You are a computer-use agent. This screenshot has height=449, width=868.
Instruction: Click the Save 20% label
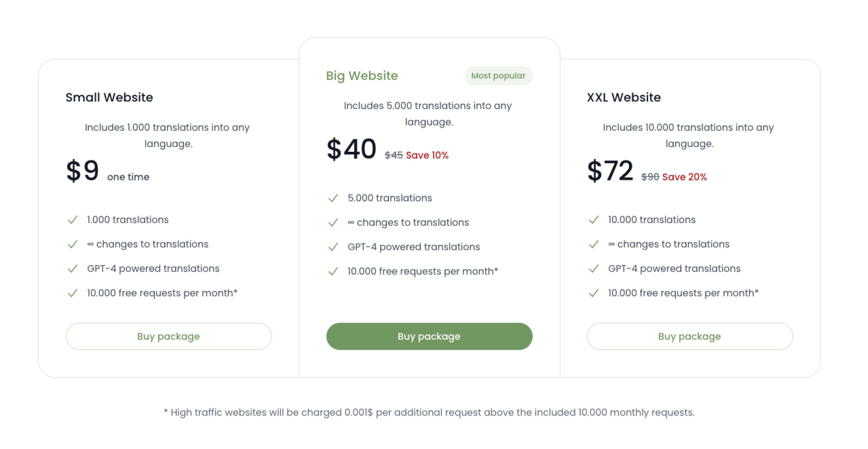click(684, 177)
